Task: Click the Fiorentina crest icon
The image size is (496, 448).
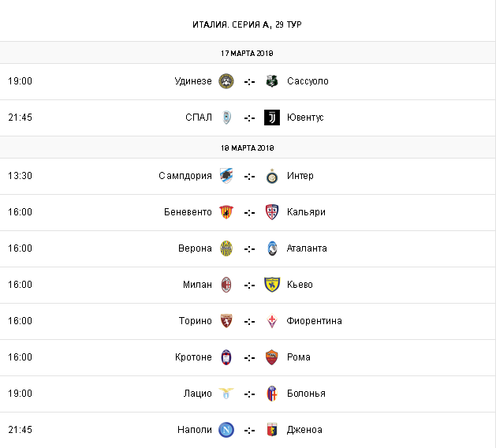Action: click(x=272, y=321)
